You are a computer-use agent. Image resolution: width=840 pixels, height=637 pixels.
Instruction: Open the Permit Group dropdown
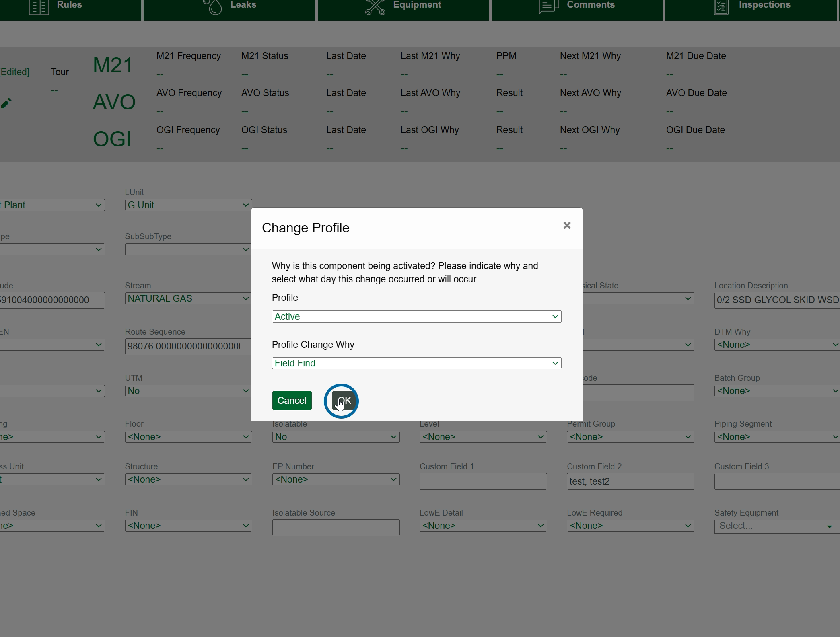[630, 437]
